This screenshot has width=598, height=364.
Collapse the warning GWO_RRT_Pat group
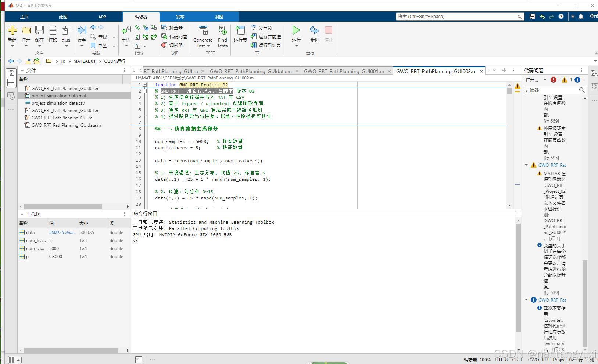coord(526,165)
